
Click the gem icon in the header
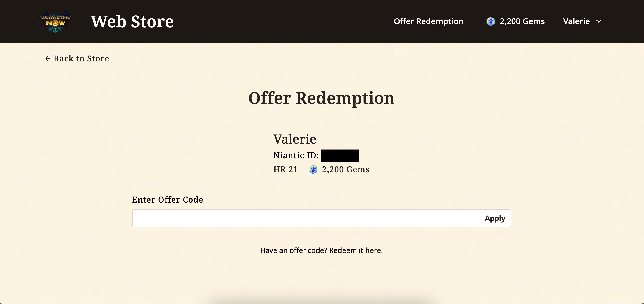(x=490, y=21)
